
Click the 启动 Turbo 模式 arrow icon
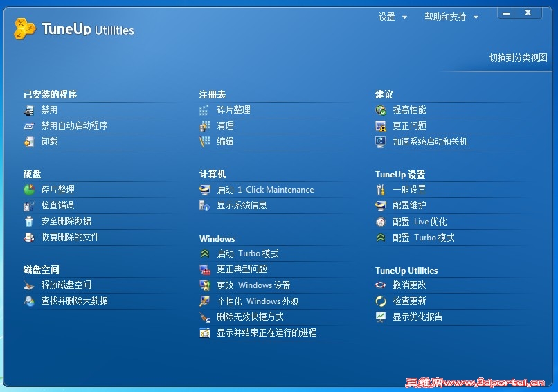click(205, 253)
